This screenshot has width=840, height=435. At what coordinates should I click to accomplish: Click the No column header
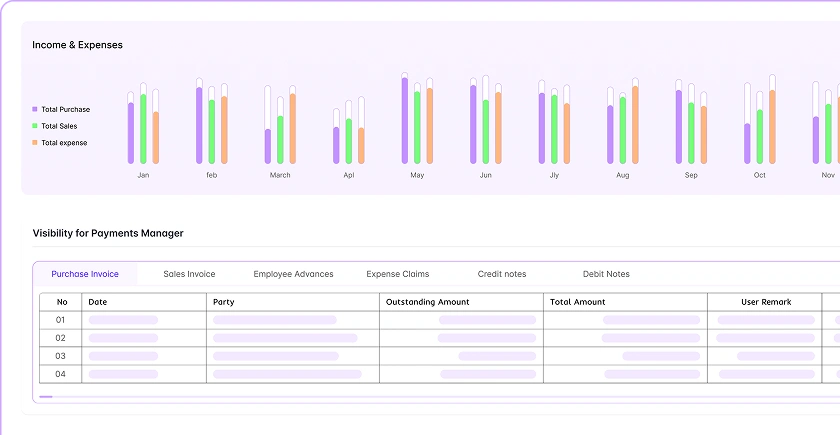click(x=62, y=302)
